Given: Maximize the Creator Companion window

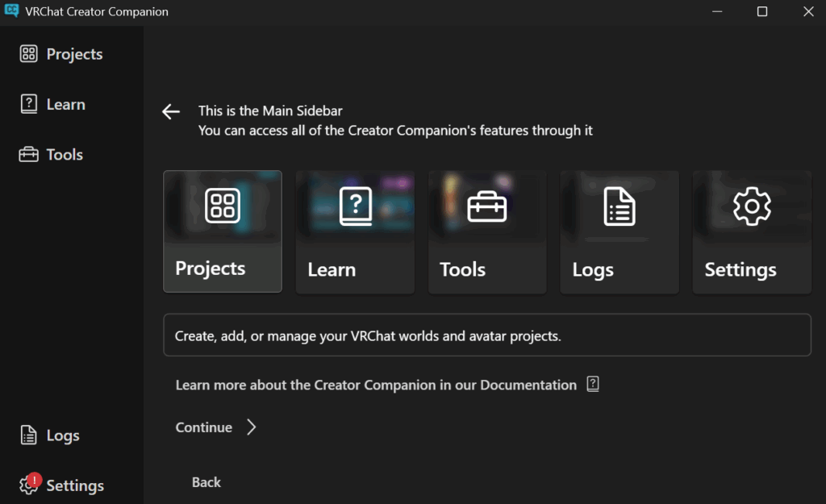Looking at the screenshot, I should (762, 12).
